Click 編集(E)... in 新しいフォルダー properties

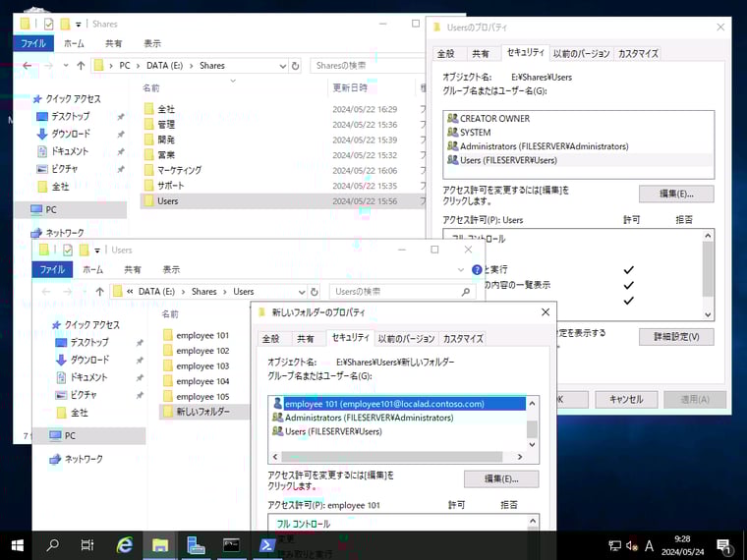501,478
